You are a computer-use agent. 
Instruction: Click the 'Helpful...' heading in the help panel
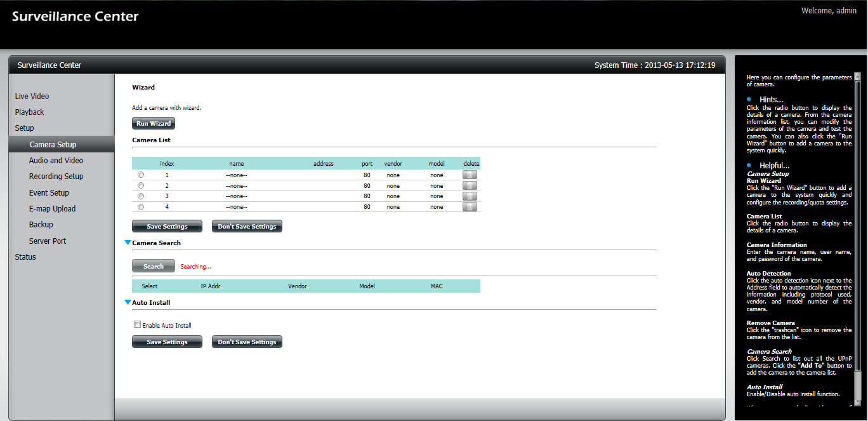774,166
